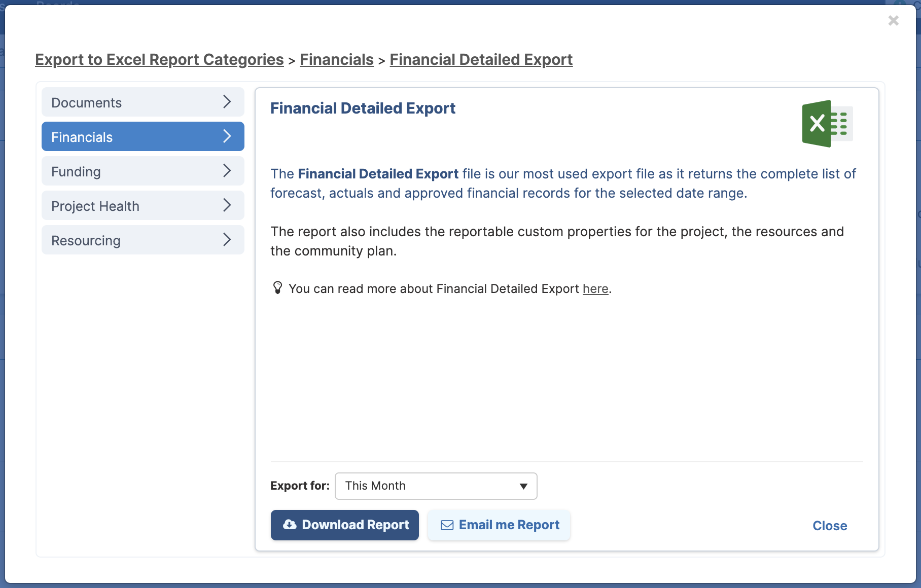Click the Email me Report button

tap(499, 525)
